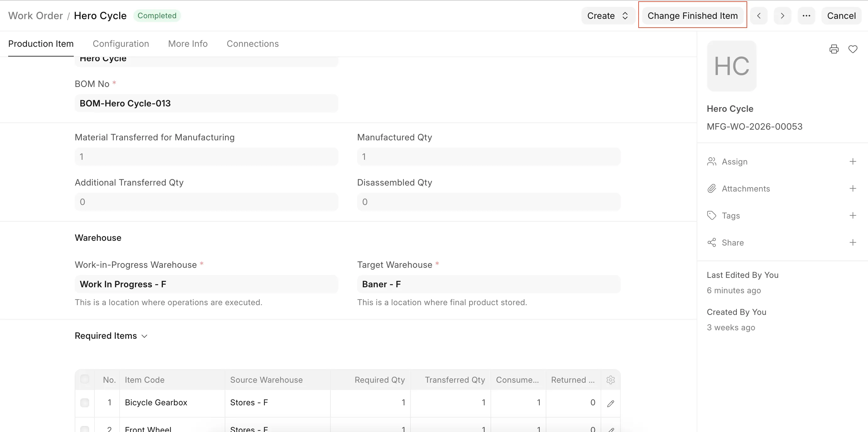This screenshot has height=432, width=868.
Task: Click the MFG-WO-2026-00053 document ID
Action: pyautogui.click(x=754, y=127)
